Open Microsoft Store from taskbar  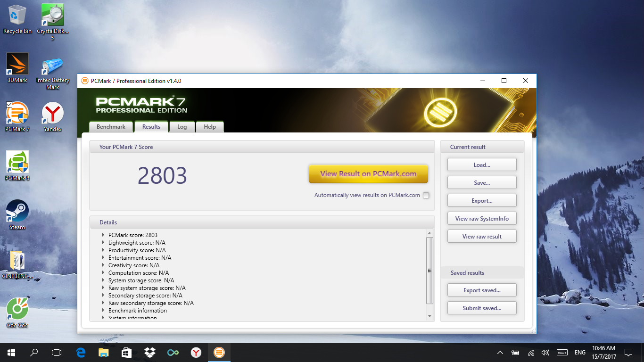pyautogui.click(x=126, y=352)
